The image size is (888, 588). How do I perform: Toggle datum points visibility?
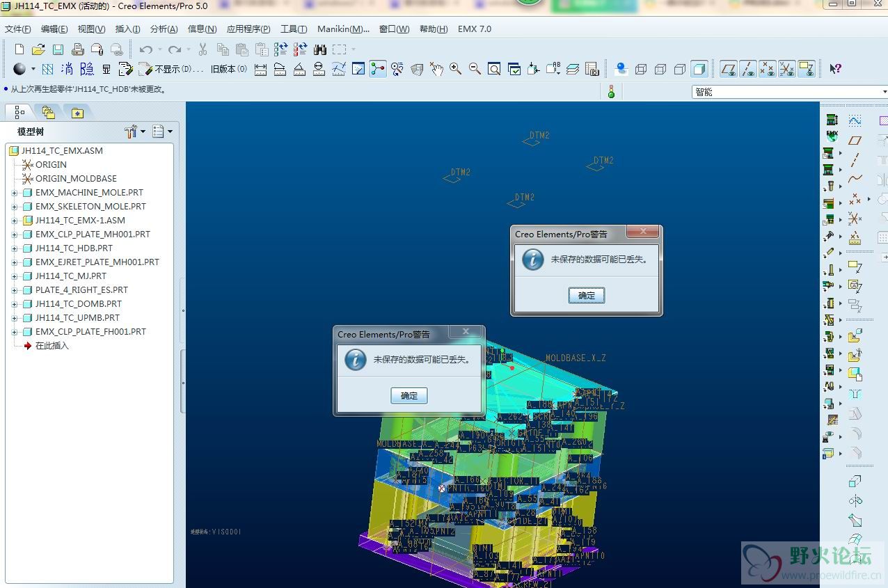tap(768, 69)
